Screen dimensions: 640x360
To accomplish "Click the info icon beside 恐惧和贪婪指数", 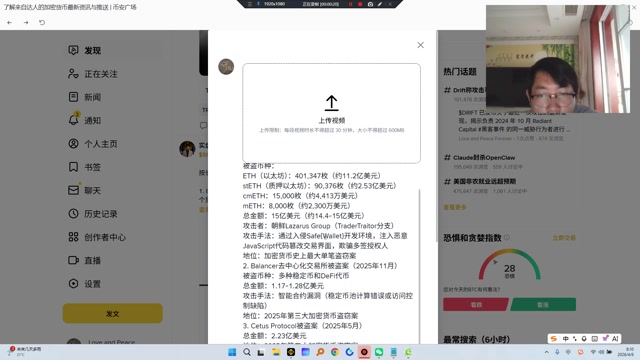I will point(507,237).
